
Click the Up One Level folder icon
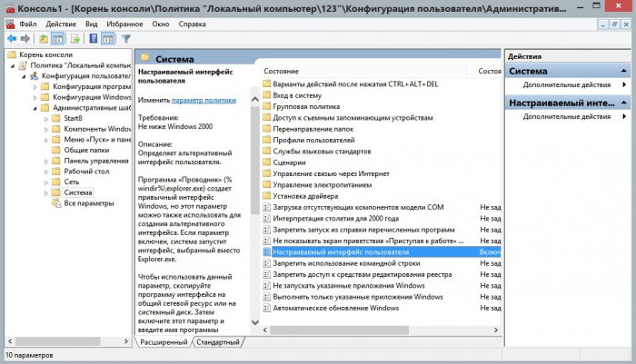tap(43, 38)
